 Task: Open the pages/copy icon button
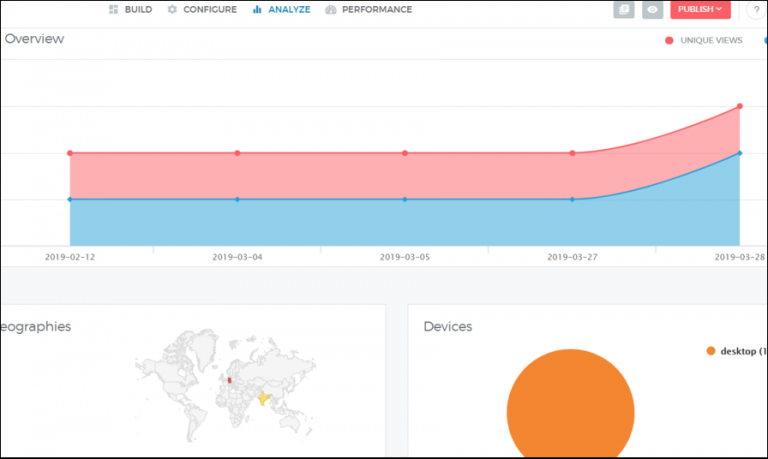click(624, 10)
